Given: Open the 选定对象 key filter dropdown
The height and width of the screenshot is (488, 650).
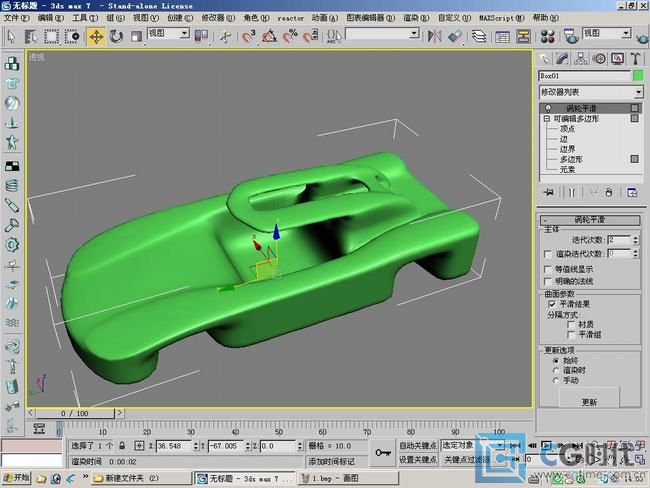Looking at the screenshot, I should click(x=473, y=445).
